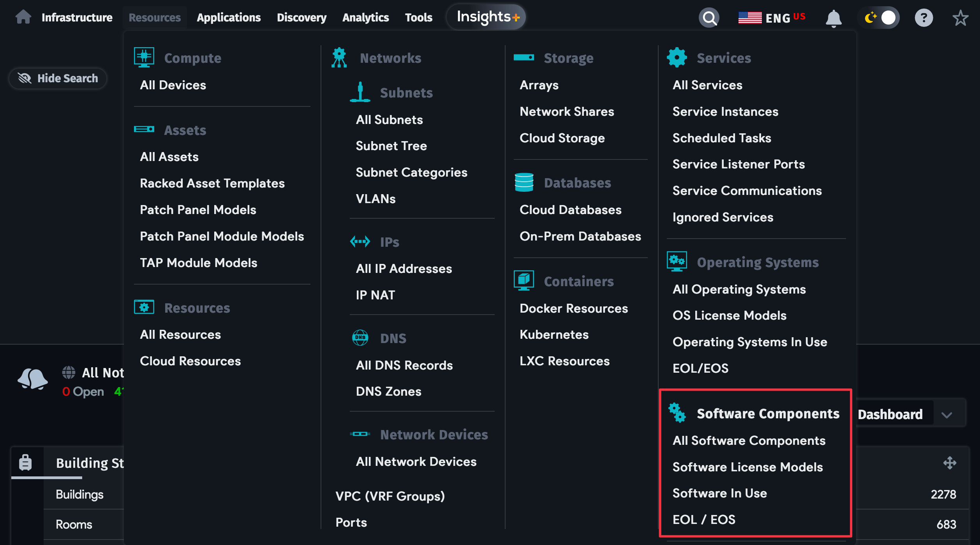Open Service Listener Ports

739,164
